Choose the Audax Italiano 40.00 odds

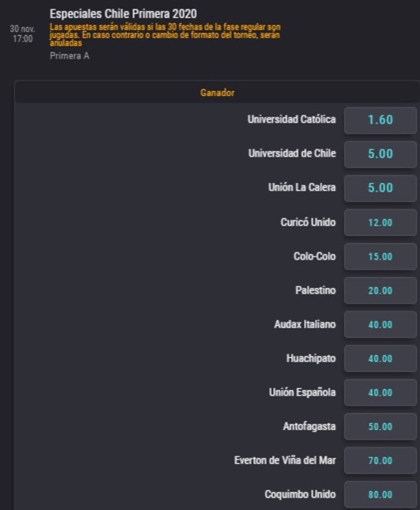tap(380, 324)
